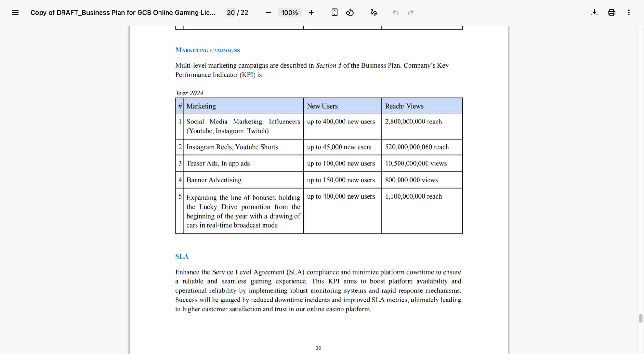
Task: Click the fit to page icon
Action: click(x=334, y=13)
